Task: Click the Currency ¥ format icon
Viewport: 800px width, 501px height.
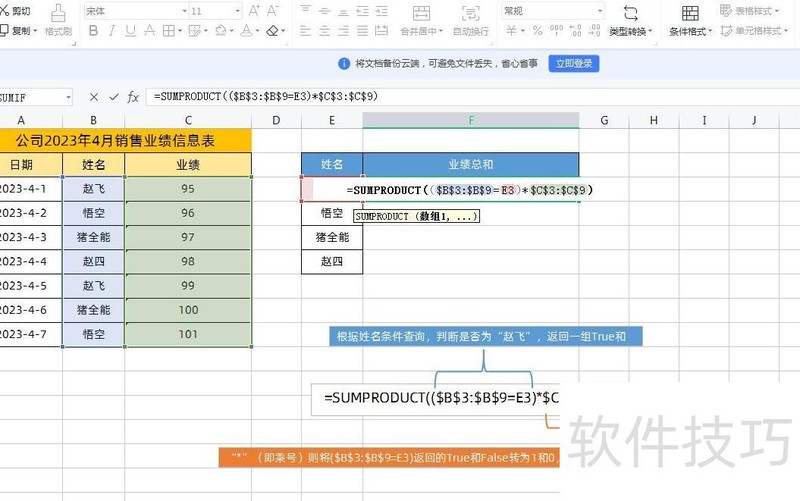Action: (511, 31)
